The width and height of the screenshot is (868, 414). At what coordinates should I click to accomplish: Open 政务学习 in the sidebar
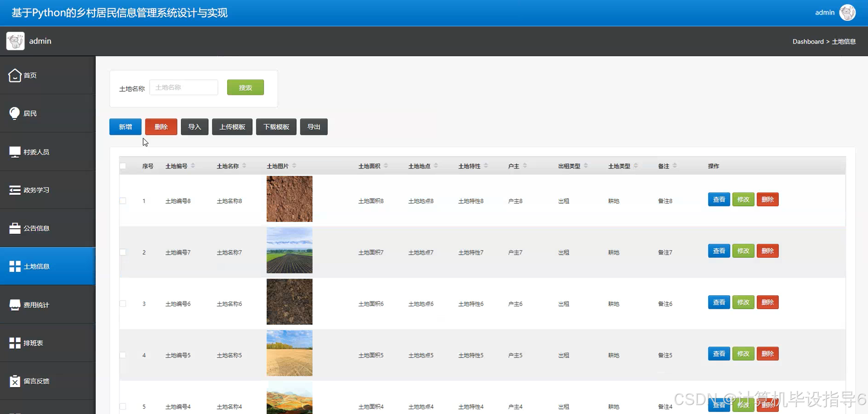click(x=48, y=190)
